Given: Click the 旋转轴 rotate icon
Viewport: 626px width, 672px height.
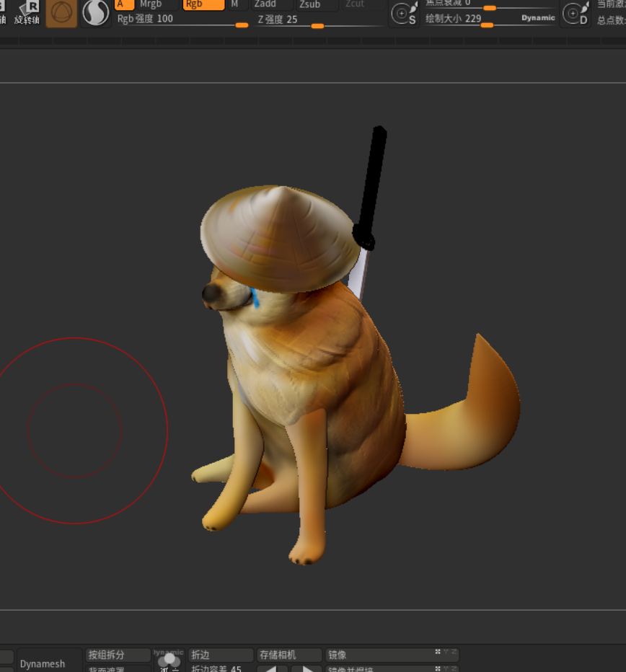Looking at the screenshot, I should [x=27, y=12].
